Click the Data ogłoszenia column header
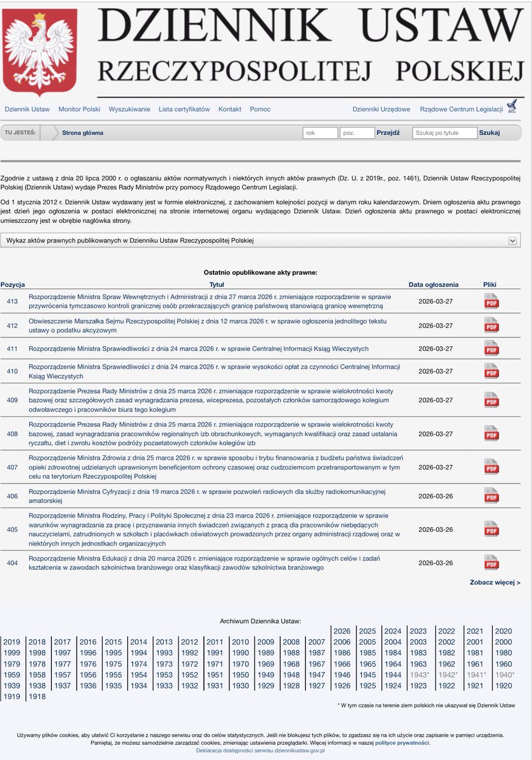The image size is (532, 760). (433, 284)
